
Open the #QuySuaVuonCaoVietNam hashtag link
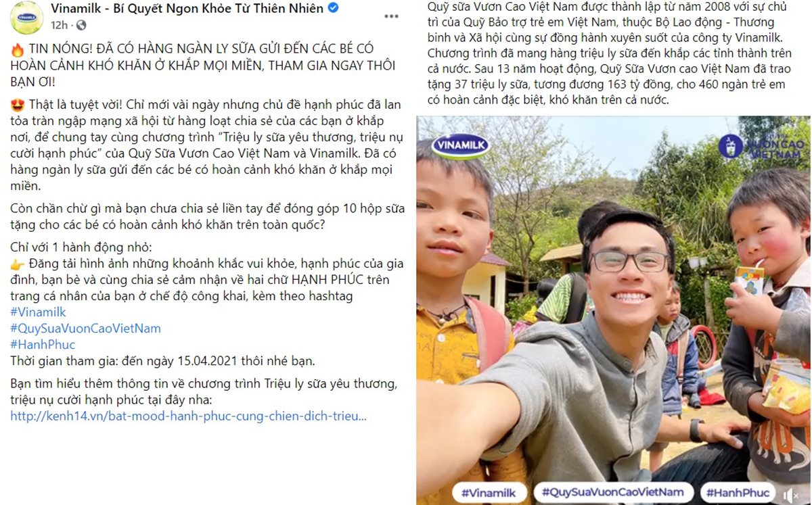[85, 329]
